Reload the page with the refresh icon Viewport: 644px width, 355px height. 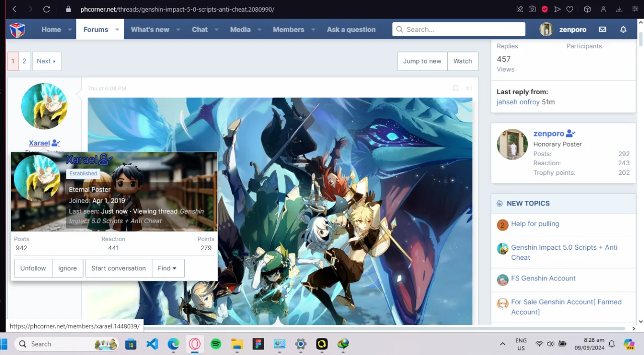[46, 9]
